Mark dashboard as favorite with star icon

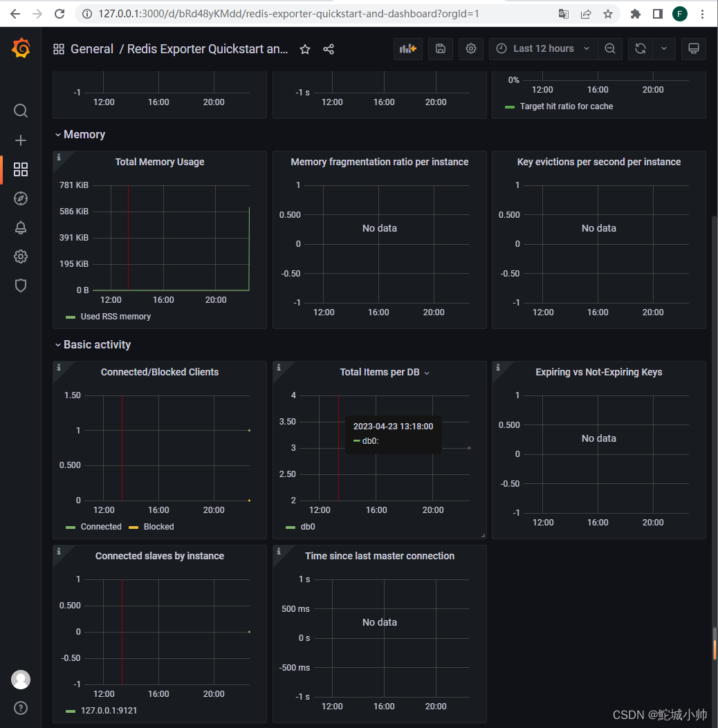(x=304, y=49)
